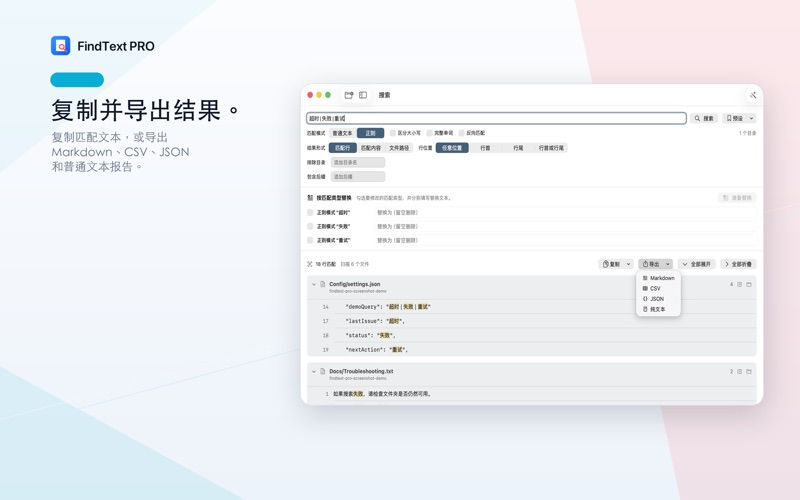Select 行首或行尾 line position option
Image resolution: width=800 pixels, height=500 pixels.
(x=552, y=148)
